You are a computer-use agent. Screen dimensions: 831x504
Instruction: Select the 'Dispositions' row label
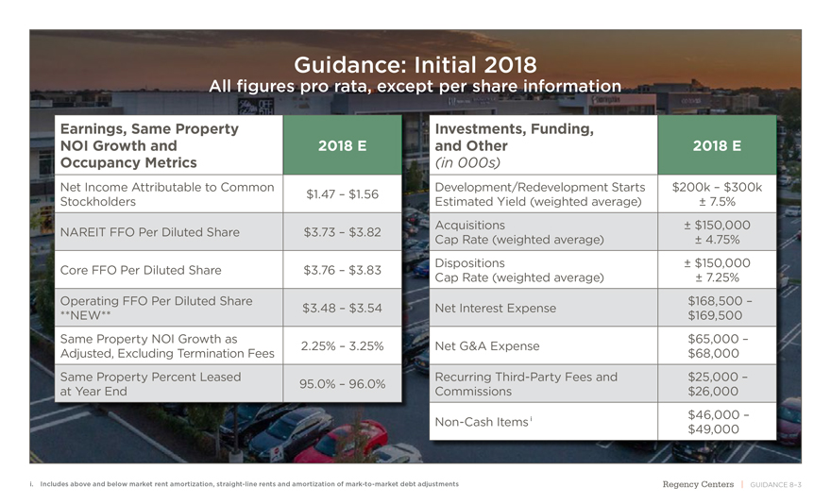[469, 263]
